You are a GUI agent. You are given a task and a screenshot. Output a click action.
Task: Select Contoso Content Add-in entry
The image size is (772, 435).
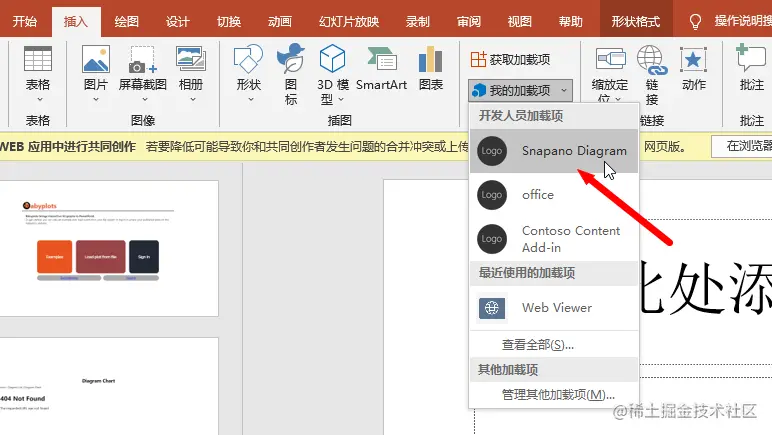click(554, 239)
